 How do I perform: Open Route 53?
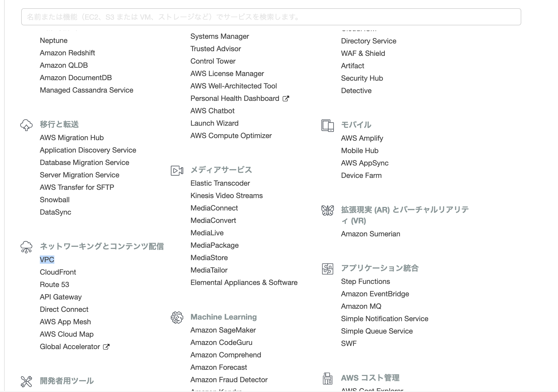[x=55, y=284]
